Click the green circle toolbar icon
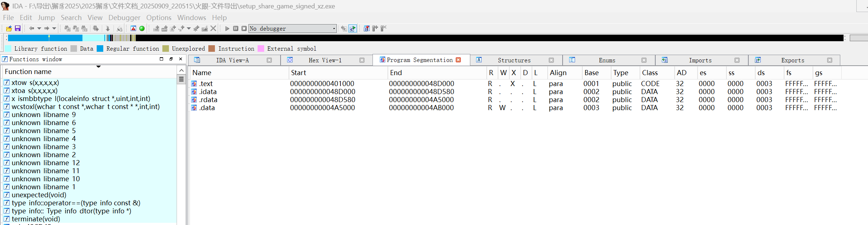This screenshot has width=868, height=225. click(142, 28)
